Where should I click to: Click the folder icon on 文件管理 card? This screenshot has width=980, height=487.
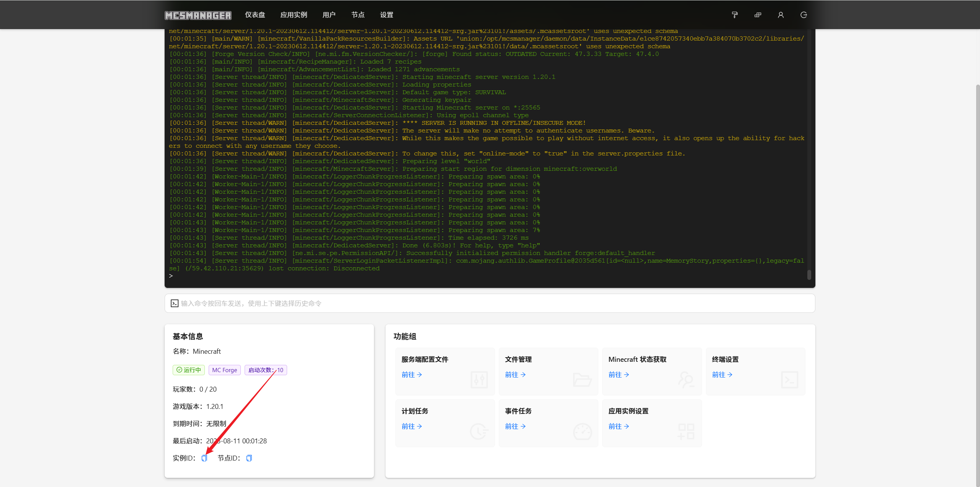pyautogui.click(x=582, y=380)
